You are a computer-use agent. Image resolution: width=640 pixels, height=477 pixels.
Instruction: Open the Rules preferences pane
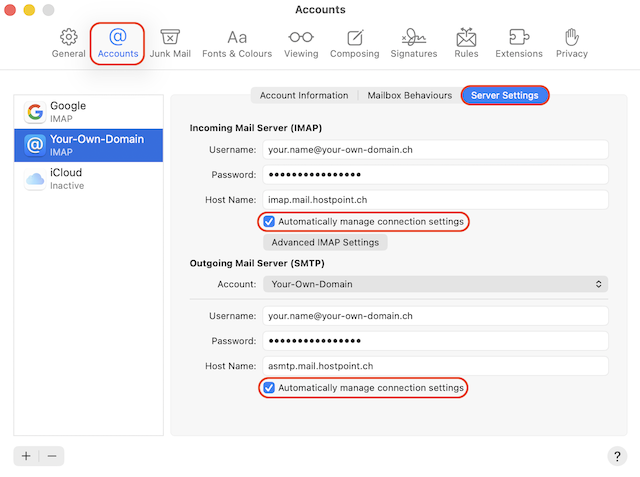466,43
